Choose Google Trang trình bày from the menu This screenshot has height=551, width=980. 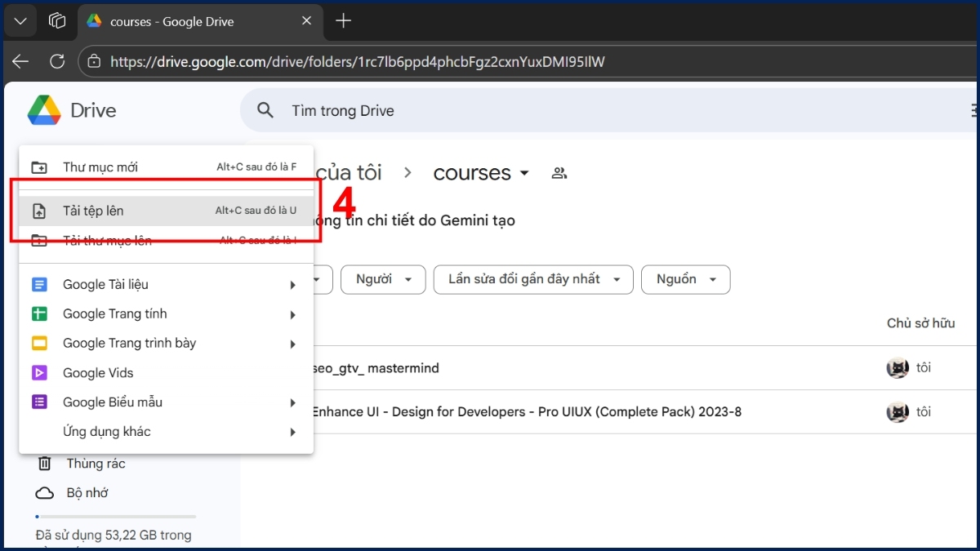167,344
